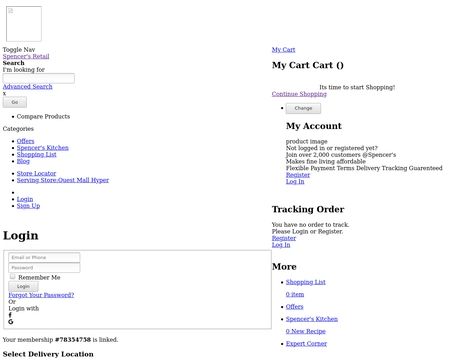
Task: Click Register under Tracking Order
Action: [x=284, y=238]
